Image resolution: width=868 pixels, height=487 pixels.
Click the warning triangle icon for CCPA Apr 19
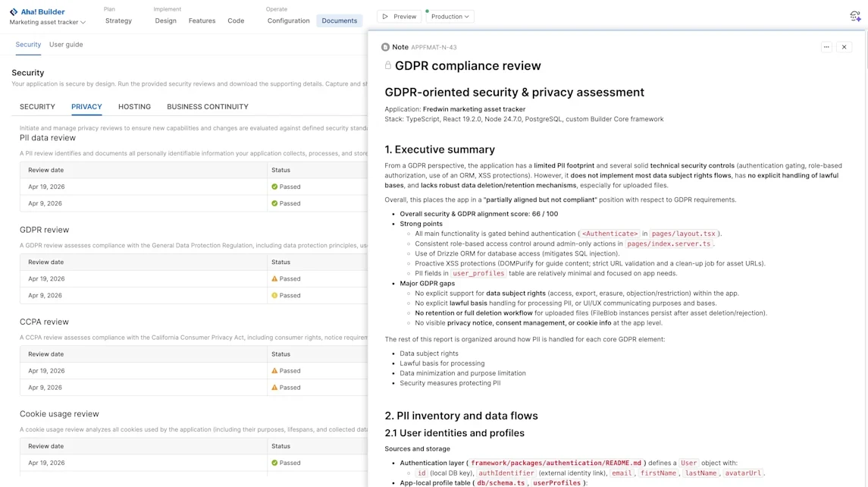pos(274,371)
